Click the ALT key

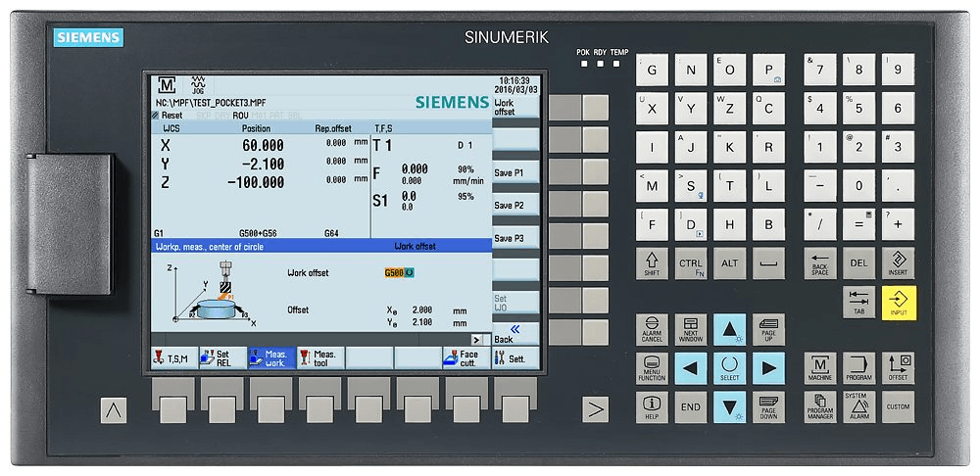pos(729,263)
